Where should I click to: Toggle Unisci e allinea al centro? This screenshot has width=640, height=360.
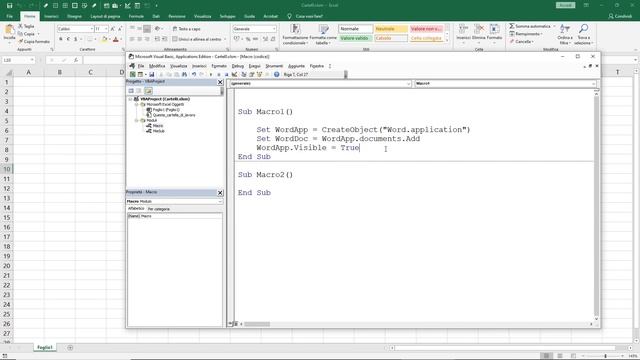[x=198, y=39]
